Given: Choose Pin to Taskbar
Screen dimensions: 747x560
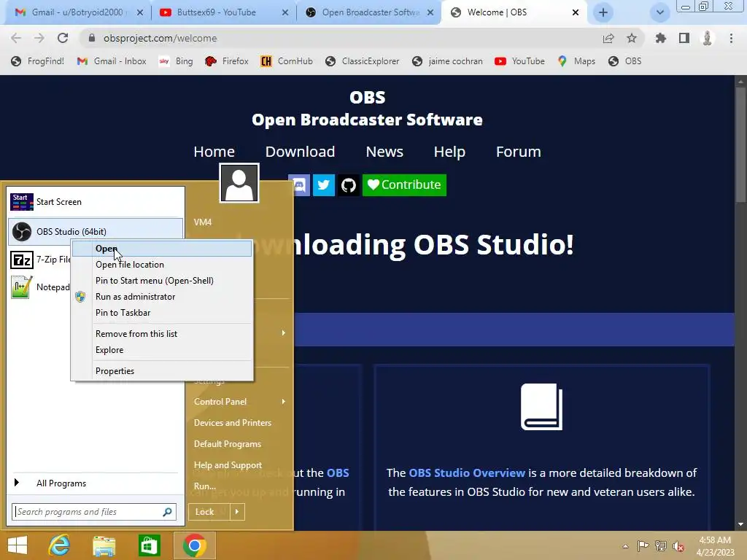Looking at the screenshot, I should click(162, 313).
